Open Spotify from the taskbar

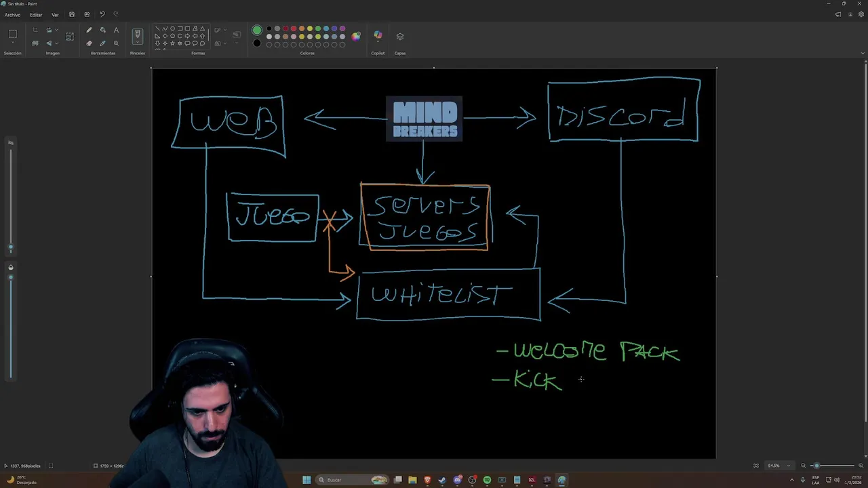(487, 480)
